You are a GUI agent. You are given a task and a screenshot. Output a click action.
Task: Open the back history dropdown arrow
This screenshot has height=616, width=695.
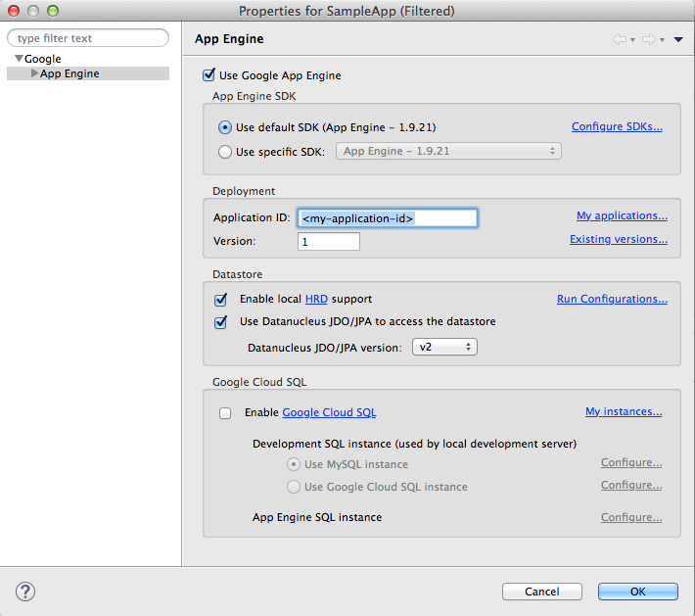tap(633, 40)
